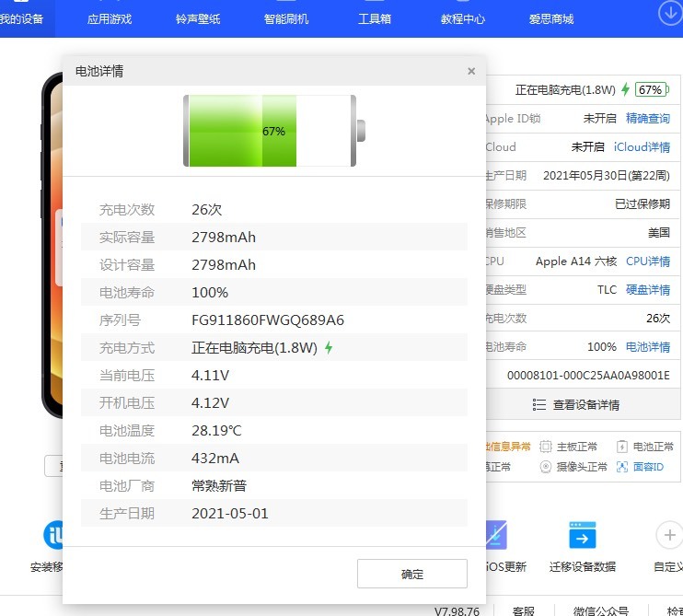Screen dimensions: 683x616
Task: Click the 主板正常 status label
Action: (x=577, y=447)
